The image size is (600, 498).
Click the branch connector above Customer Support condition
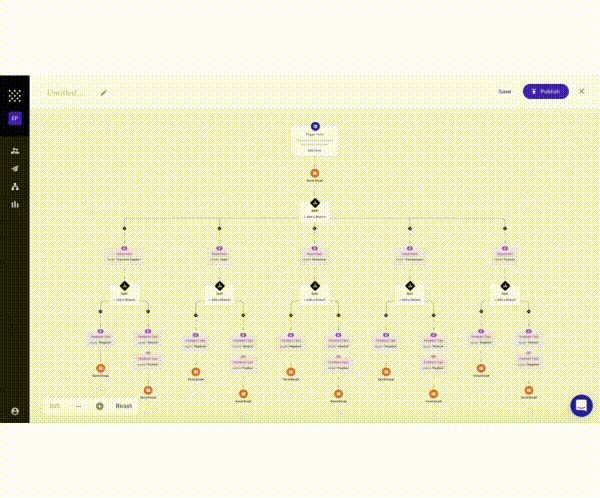tap(124, 229)
